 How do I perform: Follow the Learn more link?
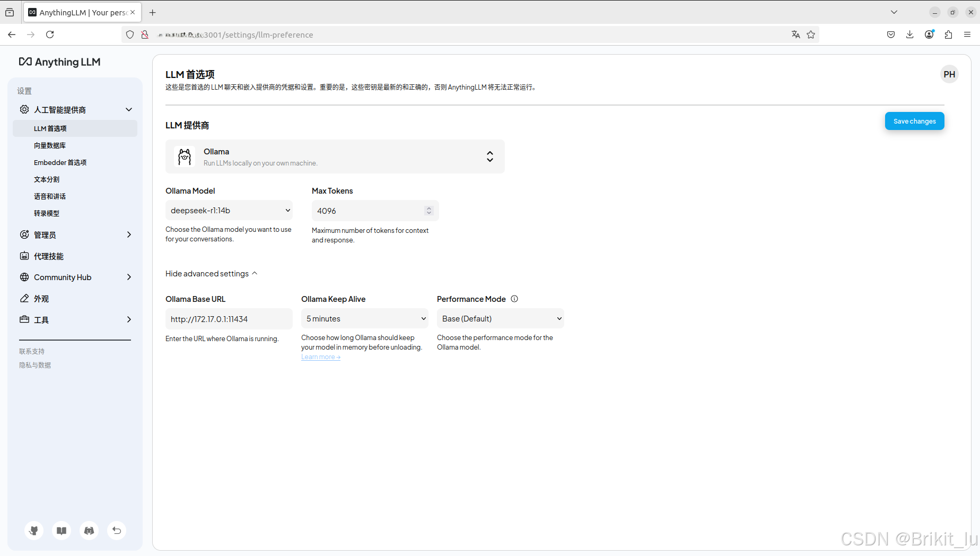[321, 357]
